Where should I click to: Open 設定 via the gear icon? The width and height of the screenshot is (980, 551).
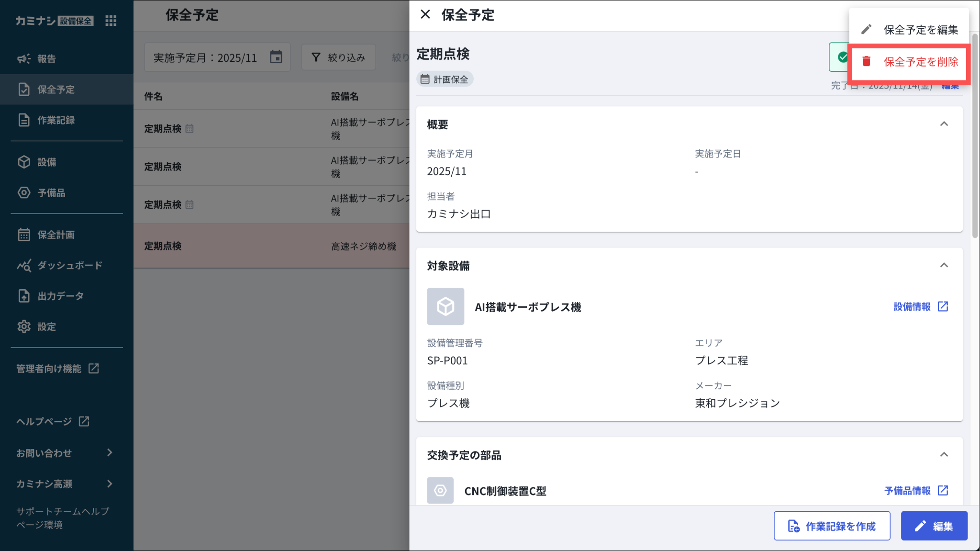(24, 326)
